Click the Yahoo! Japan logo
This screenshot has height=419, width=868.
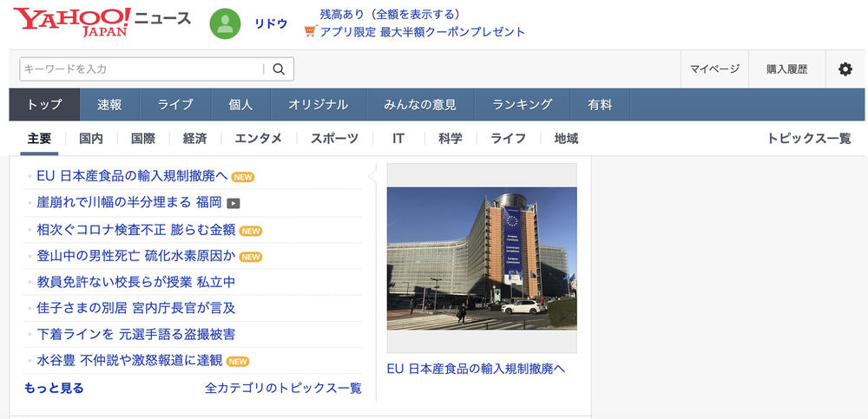point(73,22)
